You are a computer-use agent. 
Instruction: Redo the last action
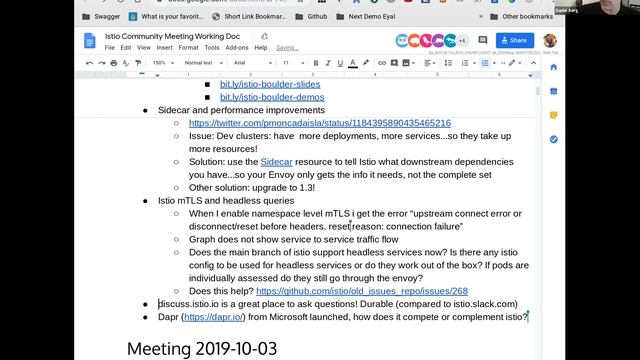click(x=102, y=63)
